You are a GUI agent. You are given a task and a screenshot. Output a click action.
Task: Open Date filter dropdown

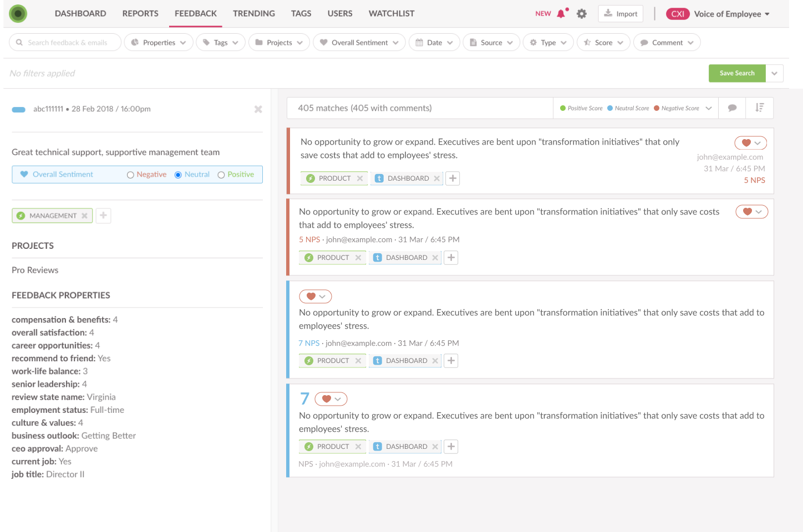434,42
